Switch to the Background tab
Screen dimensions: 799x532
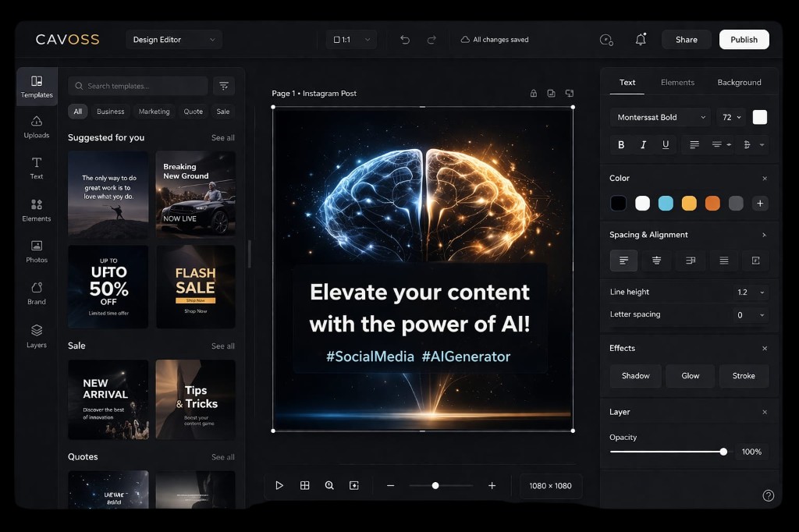tap(739, 82)
